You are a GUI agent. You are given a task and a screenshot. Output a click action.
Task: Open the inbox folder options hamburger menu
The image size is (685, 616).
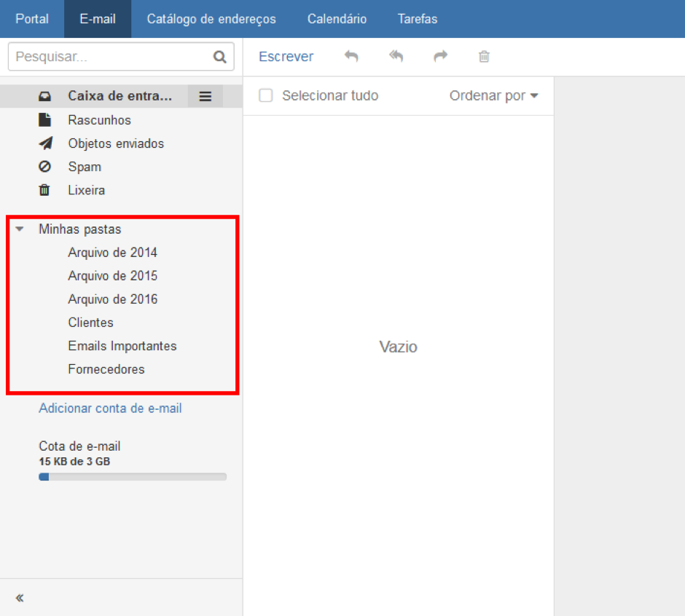(x=205, y=96)
